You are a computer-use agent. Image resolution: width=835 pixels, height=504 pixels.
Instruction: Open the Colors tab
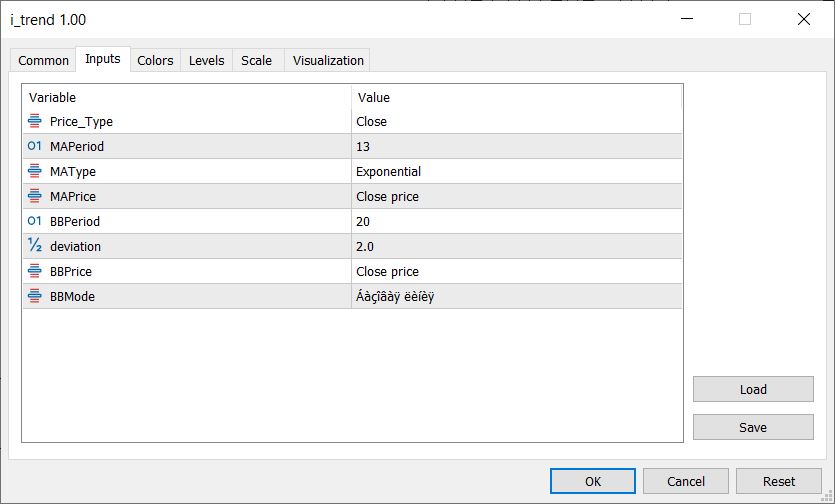155,61
